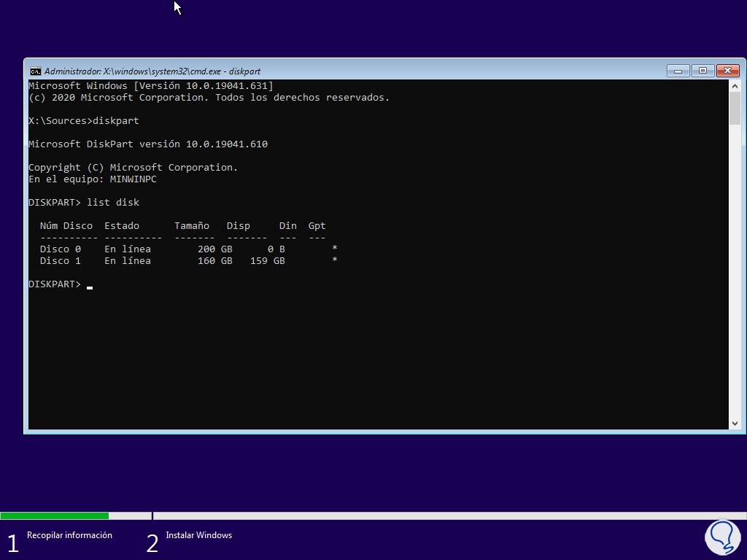This screenshot has width=747, height=560.
Task: Click the Gpt asterisk for Disco 0
Action: pyautogui.click(x=335, y=248)
